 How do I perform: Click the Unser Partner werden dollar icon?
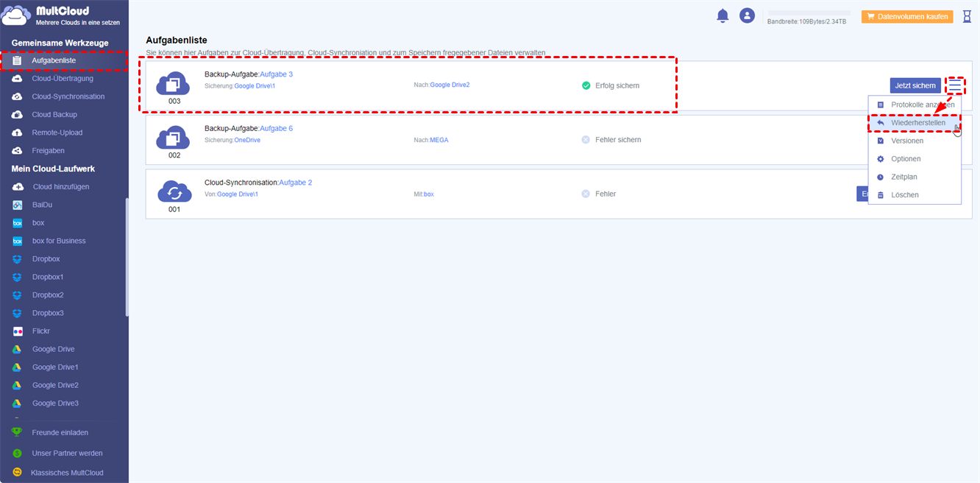[x=17, y=453]
